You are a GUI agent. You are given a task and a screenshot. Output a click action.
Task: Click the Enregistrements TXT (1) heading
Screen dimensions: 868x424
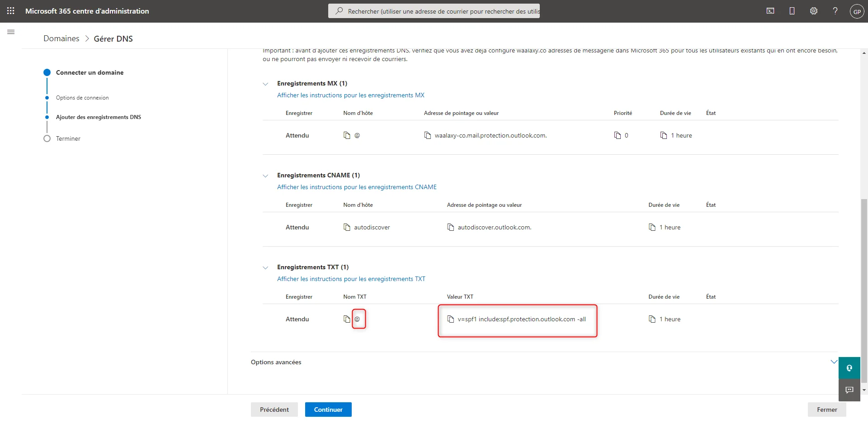point(313,267)
